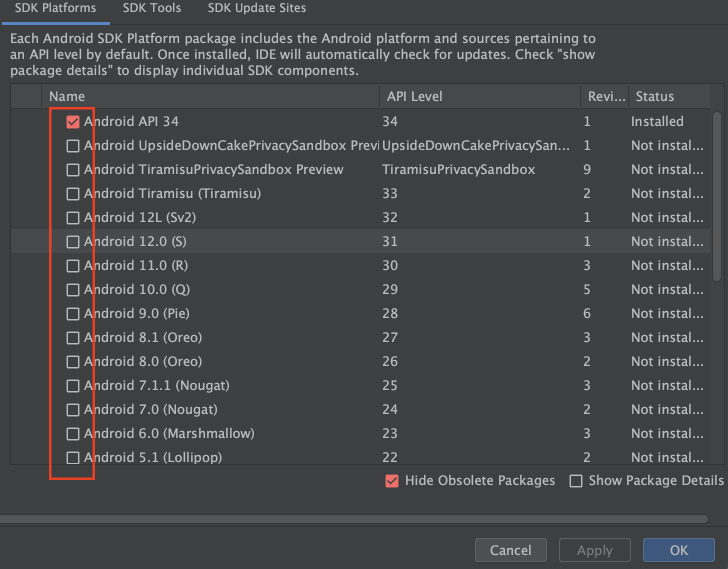Click 'Not instal...' status for Android 7.0 (Nougat)
The height and width of the screenshot is (569, 728).
coord(667,409)
